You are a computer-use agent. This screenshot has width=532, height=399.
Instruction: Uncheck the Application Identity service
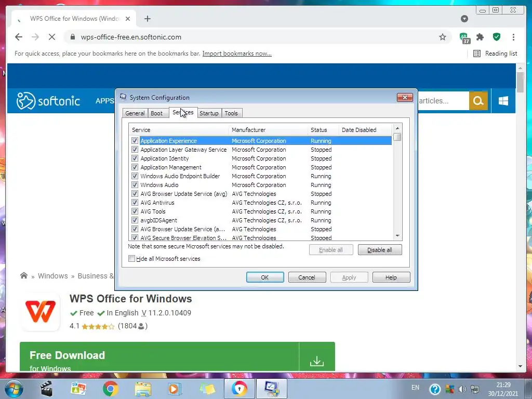(135, 158)
